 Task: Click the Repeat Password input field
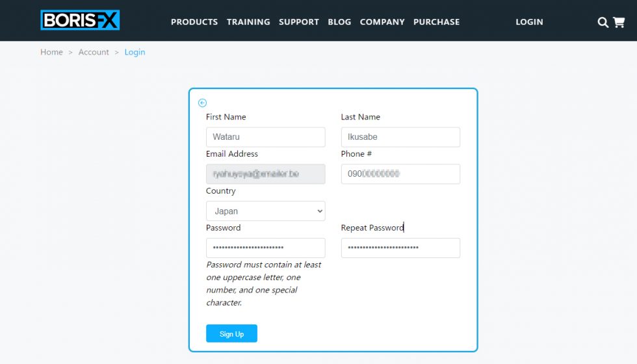coord(400,248)
